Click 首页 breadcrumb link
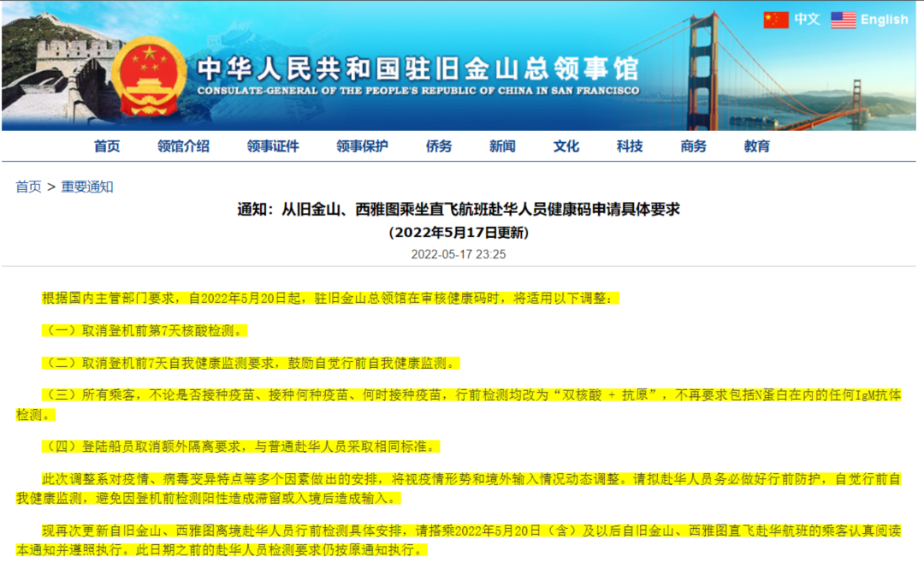 (28, 187)
